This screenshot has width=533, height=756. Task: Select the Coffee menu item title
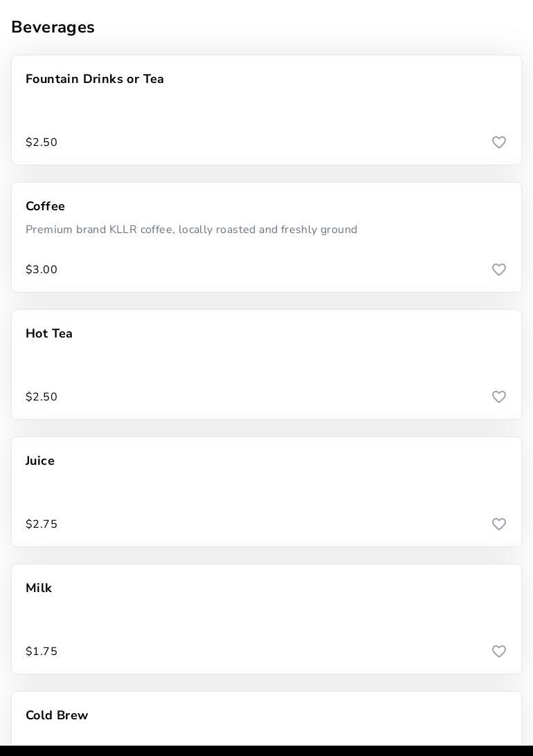(x=46, y=207)
